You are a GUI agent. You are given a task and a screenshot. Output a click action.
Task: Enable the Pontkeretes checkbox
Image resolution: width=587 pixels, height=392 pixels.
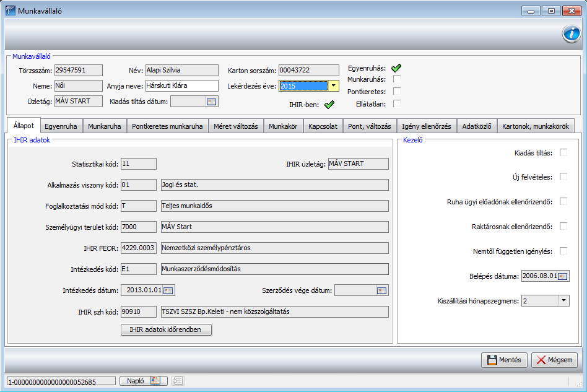[397, 92]
